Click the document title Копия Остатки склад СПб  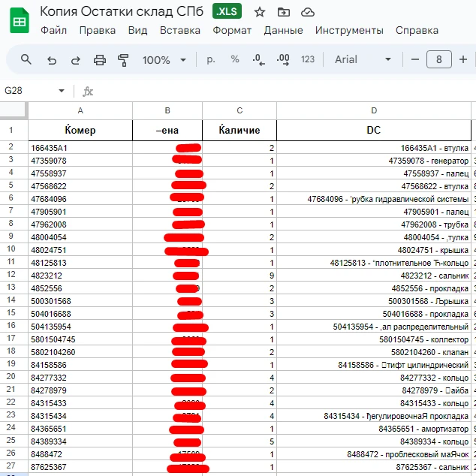122,11
